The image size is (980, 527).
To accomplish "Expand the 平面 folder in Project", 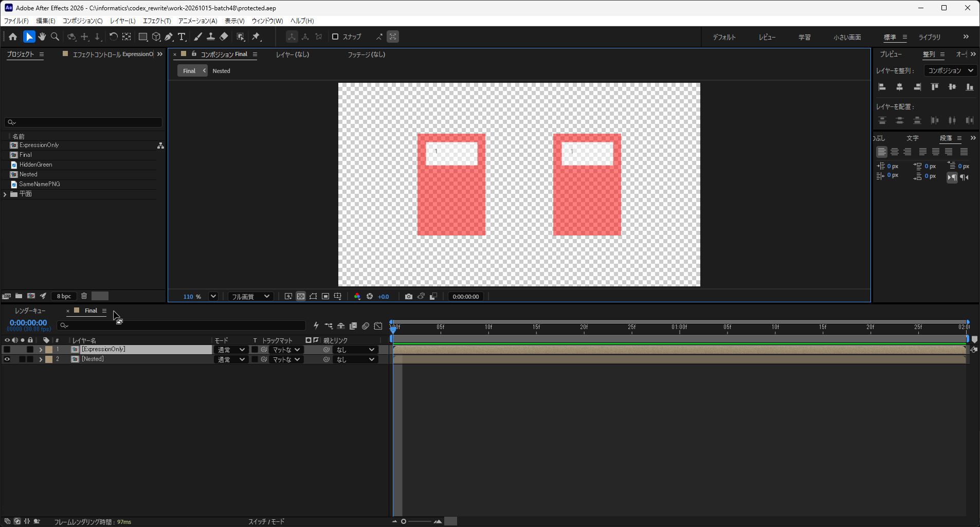I will coord(5,194).
